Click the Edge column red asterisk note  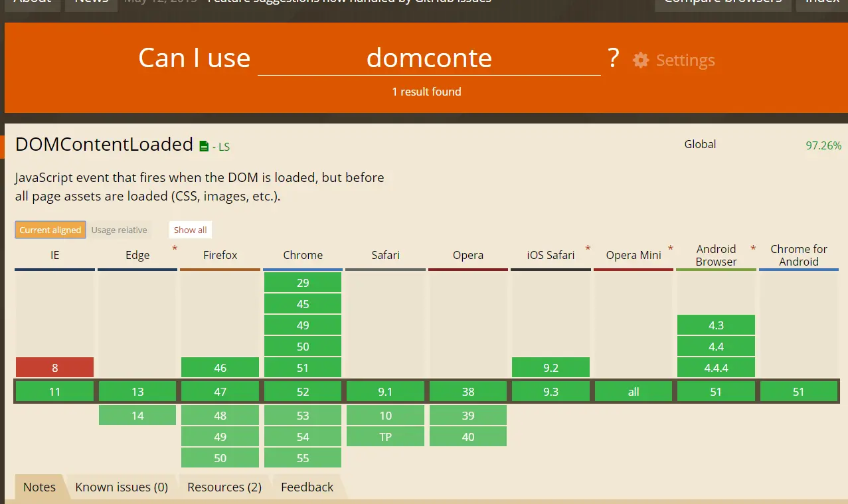click(175, 248)
